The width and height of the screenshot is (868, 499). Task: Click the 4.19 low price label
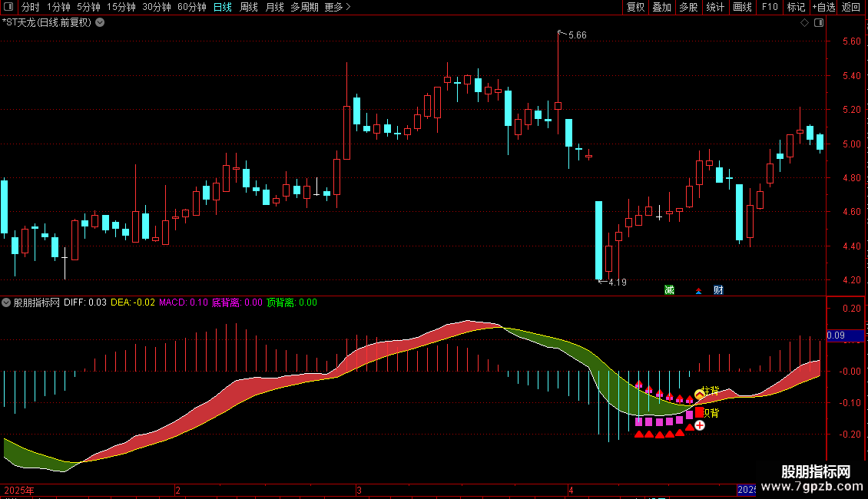pyautogui.click(x=618, y=283)
